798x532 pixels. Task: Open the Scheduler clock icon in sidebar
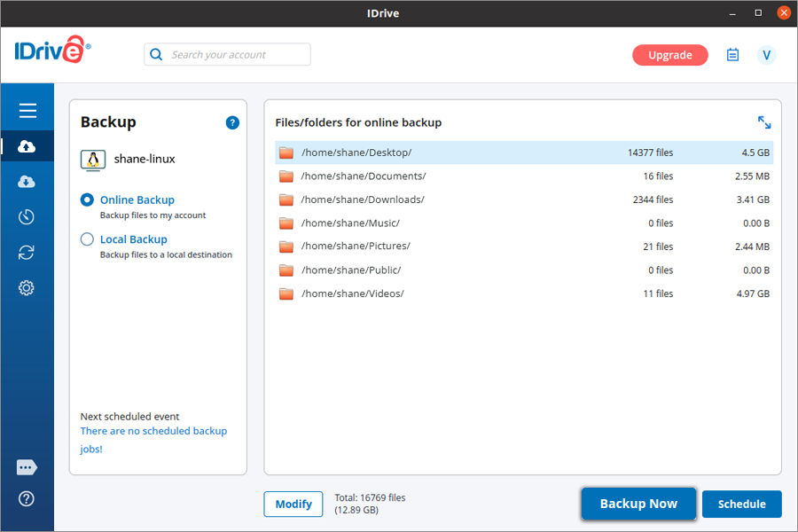click(x=27, y=217)
